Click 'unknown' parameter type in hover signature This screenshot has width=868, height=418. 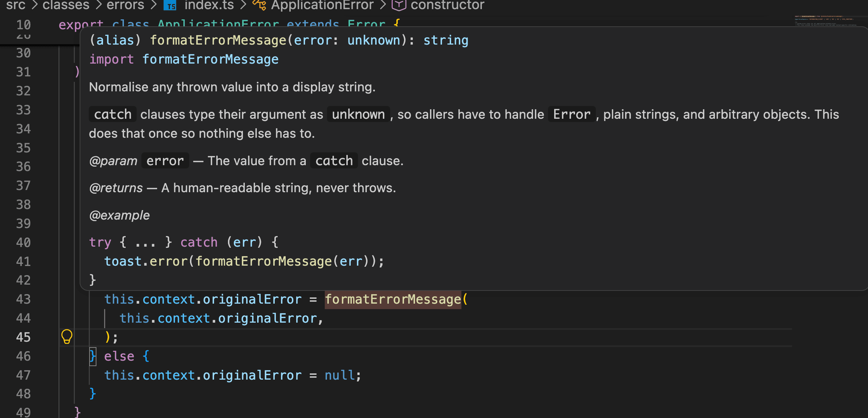click(374, 40)
